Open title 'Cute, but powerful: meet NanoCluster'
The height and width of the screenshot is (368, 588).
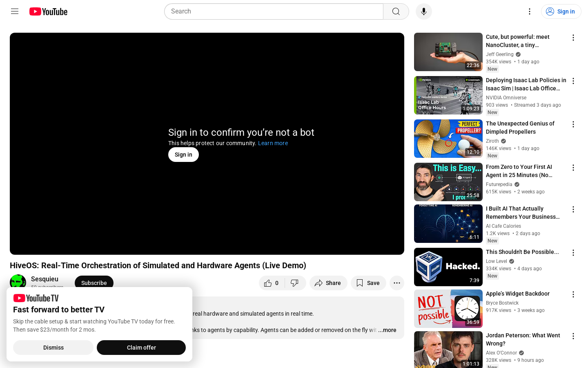(518, 41)
